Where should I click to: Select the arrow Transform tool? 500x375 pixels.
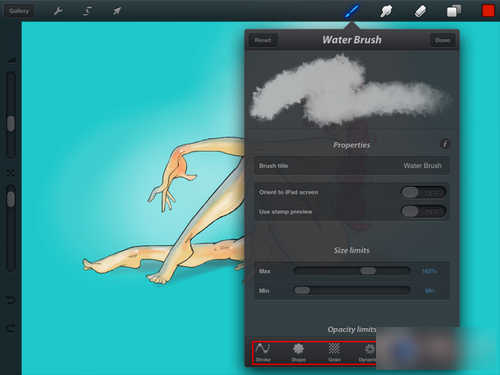coord(116,11)
